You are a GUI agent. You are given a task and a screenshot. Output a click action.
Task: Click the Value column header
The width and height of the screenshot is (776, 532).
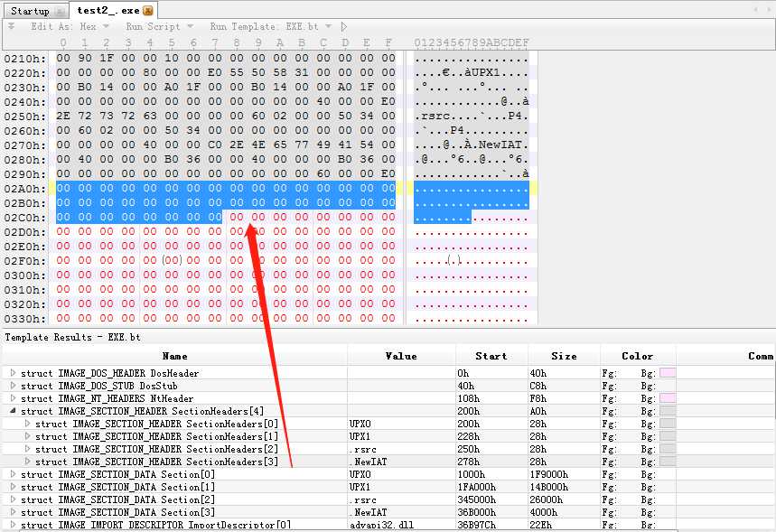(401, 356)
